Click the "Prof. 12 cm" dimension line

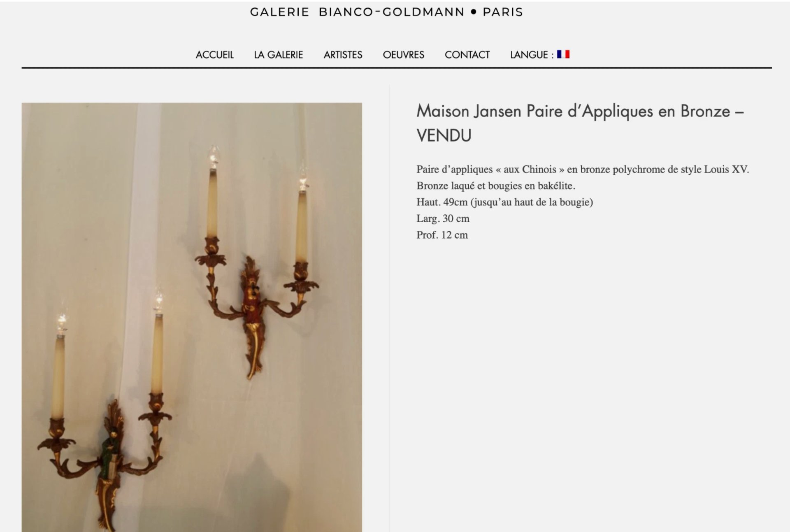tap(442, 235)
